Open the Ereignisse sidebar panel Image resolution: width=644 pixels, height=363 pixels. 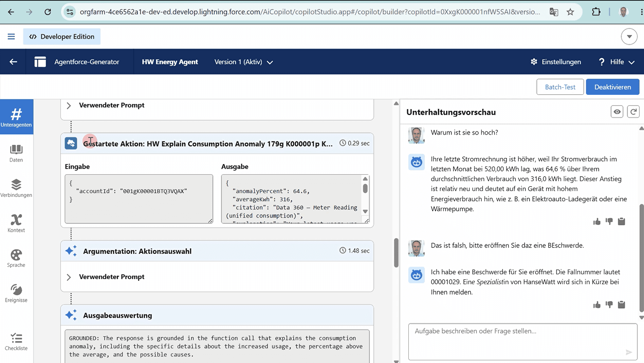[x=16, y=293]
